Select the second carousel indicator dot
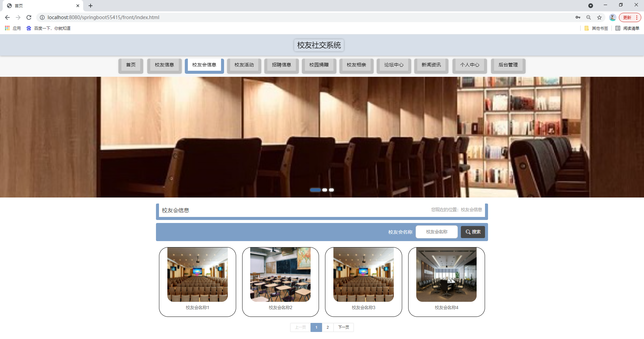 [x=324, y=190]
